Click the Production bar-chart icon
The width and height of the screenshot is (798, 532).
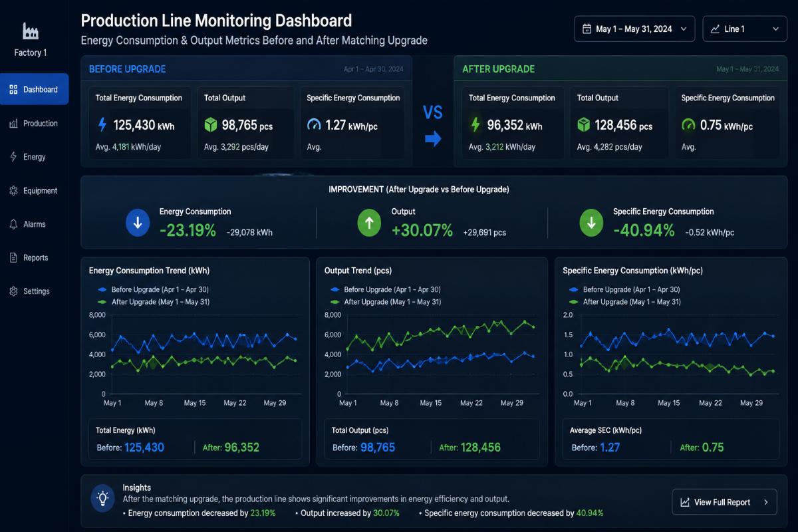pos(13,123)
